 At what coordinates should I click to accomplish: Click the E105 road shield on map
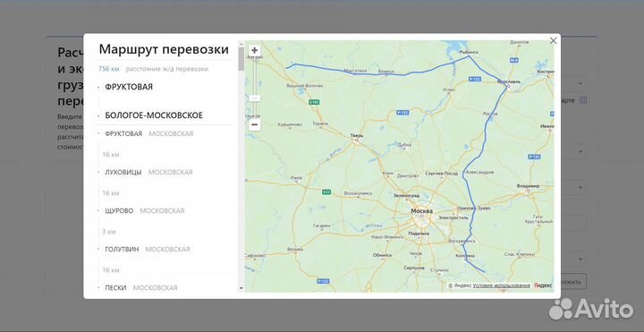(x=314, y=101)
